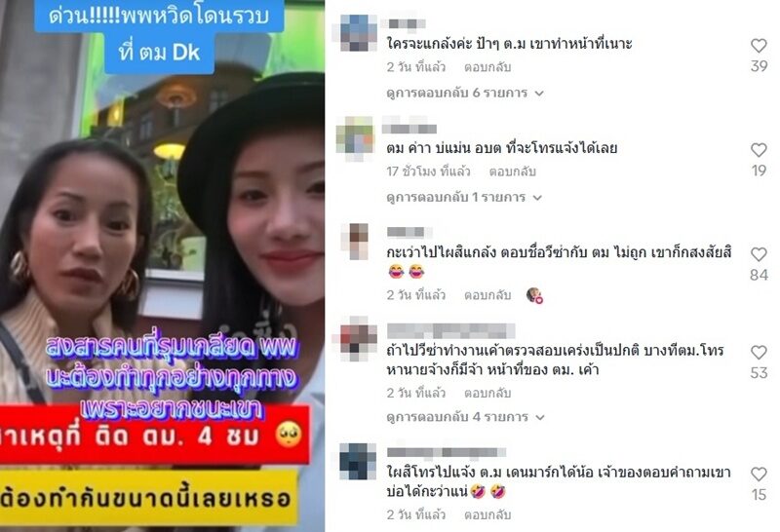Open the second commenter's green avatar

point(355,134)
